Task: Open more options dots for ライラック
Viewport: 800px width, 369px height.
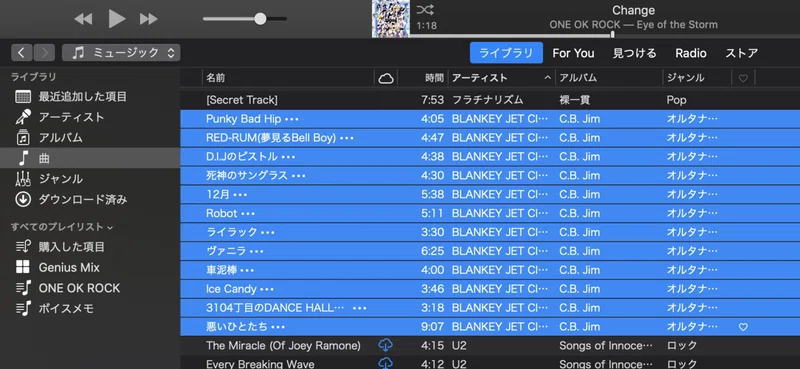Action: [268, 233]
